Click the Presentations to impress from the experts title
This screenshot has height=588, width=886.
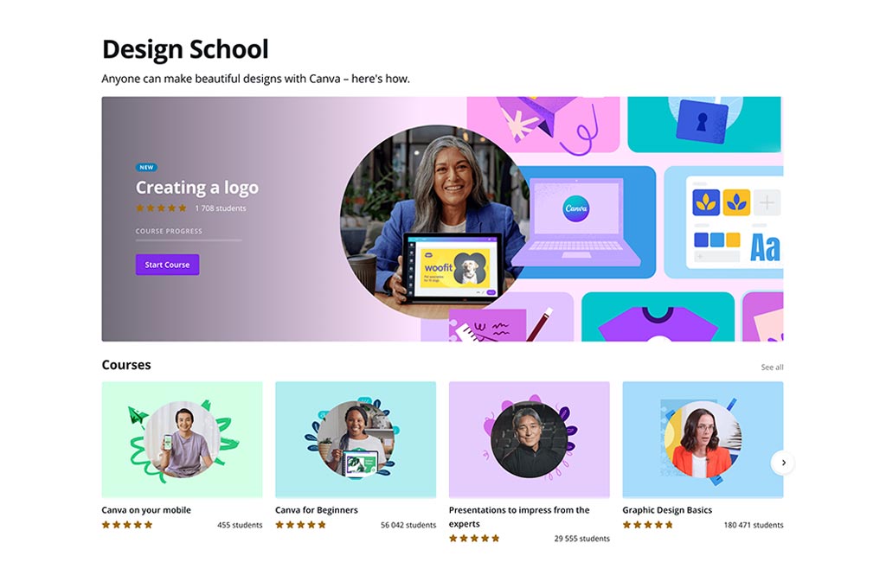click(519, 517)
